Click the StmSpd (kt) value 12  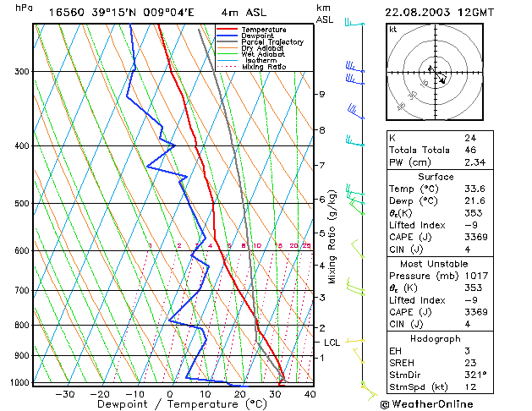tap(470, 387)
